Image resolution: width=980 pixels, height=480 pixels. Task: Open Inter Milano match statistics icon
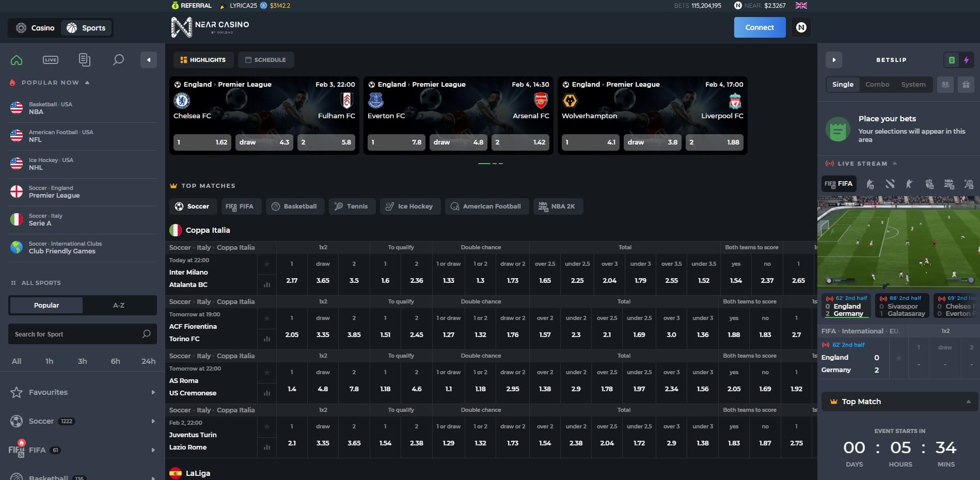point(267,284)
